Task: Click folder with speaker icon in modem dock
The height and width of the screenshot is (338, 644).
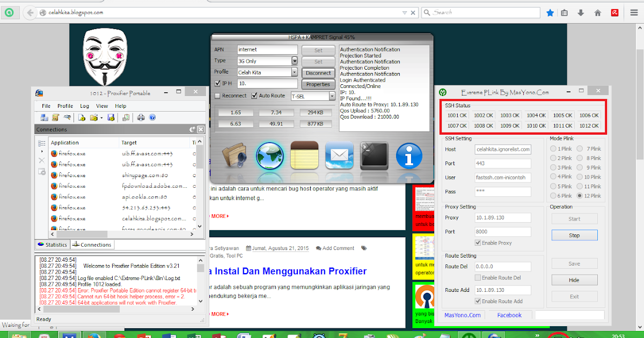Action: click(233, 156)
